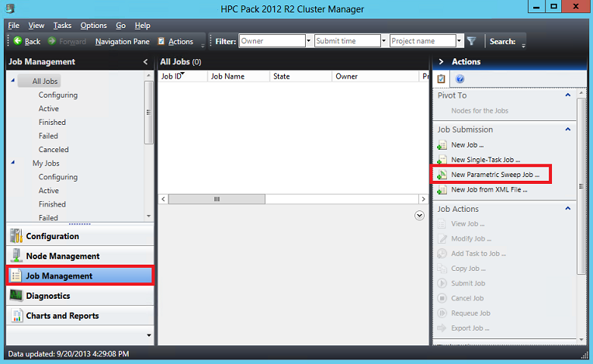This screenshot has height=364, width=593.
Task: Toggle the Navigation Pane button
Action: point(122,41)
